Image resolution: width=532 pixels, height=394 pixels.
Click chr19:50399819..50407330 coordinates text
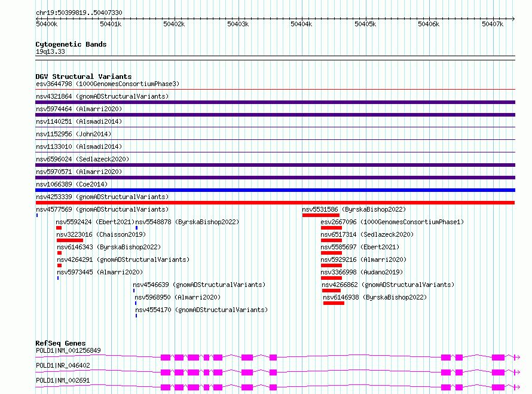[x=79, y=13]
